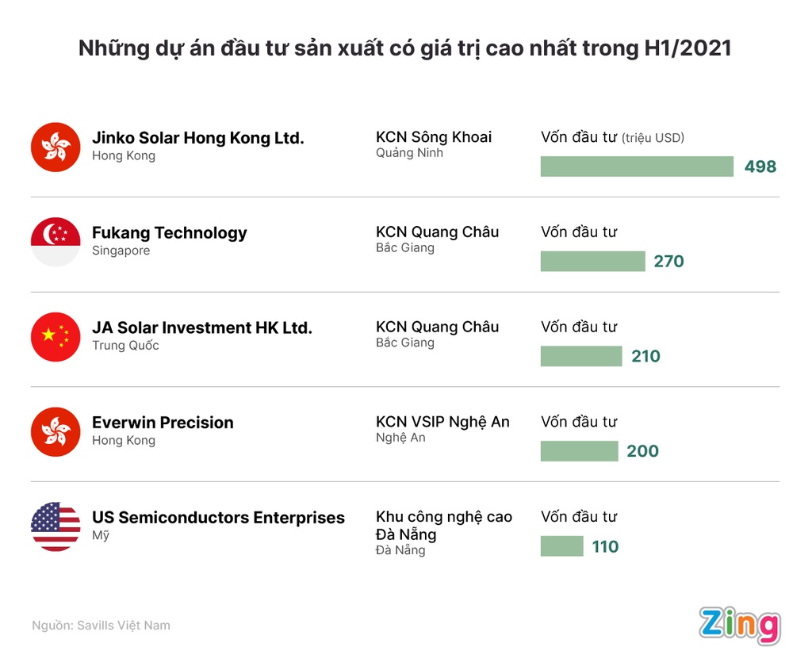The height and width of the screenshot is (670, 812).
Task: Select the 270 million investment bar
Action: coord(593,261)
